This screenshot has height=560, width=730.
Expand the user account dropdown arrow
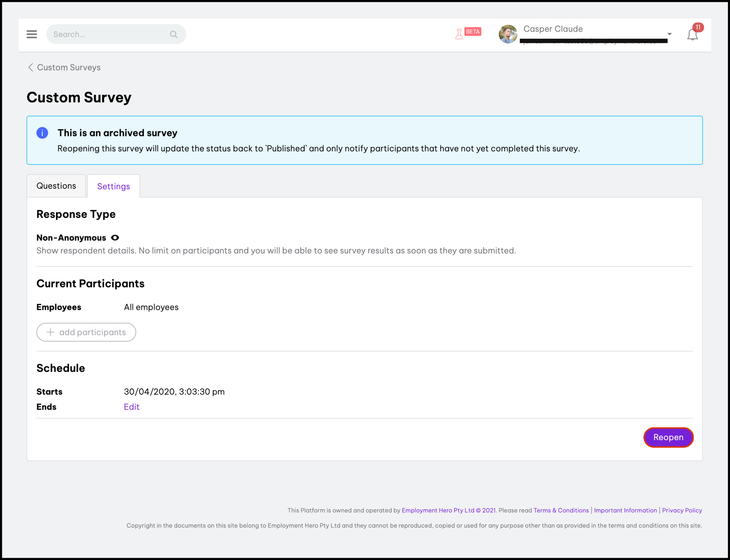[x=669, y=34]
